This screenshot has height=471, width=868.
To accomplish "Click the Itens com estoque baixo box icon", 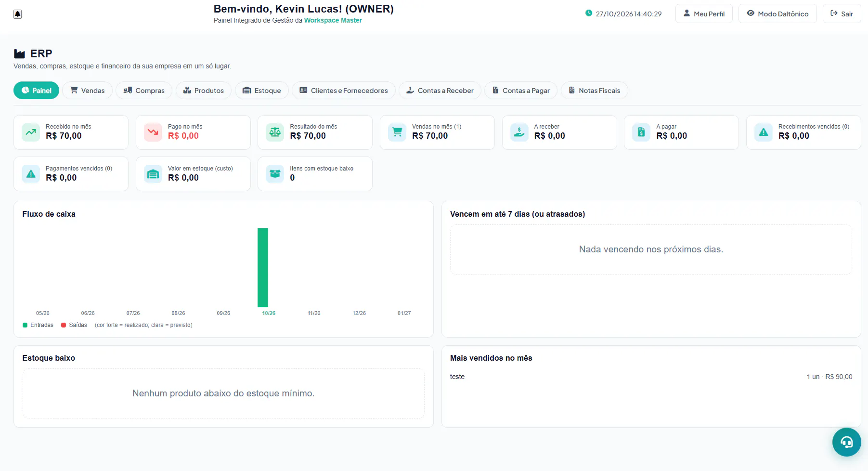I will pyautogui.click(x=275, y=174).
